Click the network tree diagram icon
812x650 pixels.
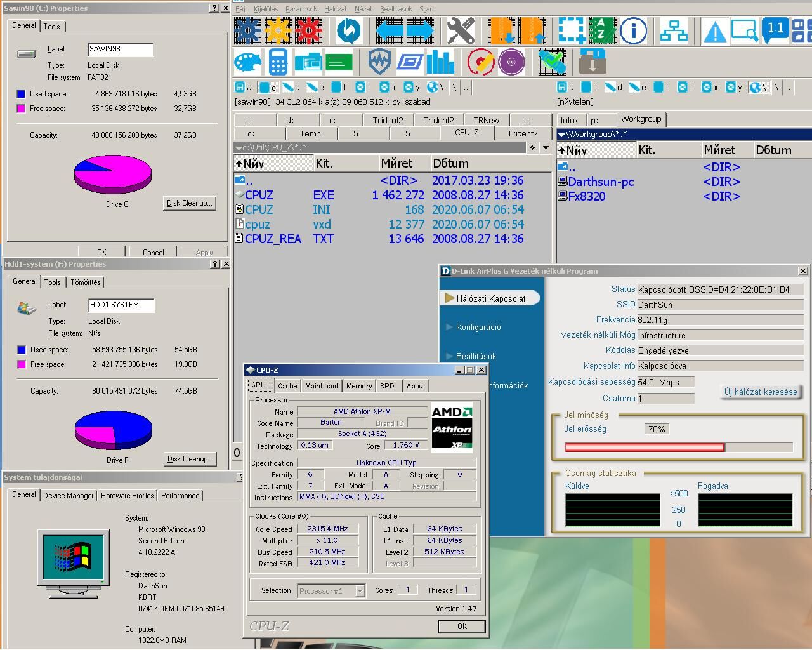coord(674,30)
